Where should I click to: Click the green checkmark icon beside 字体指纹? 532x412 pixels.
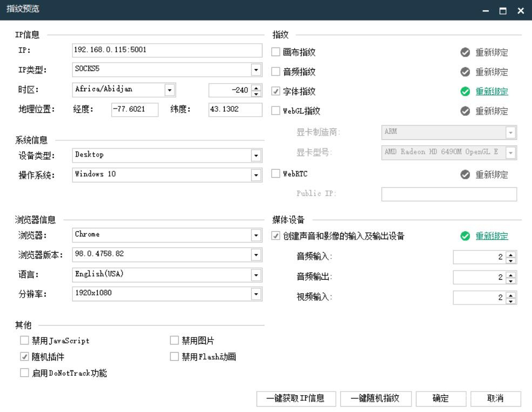[x=465, y=91]
